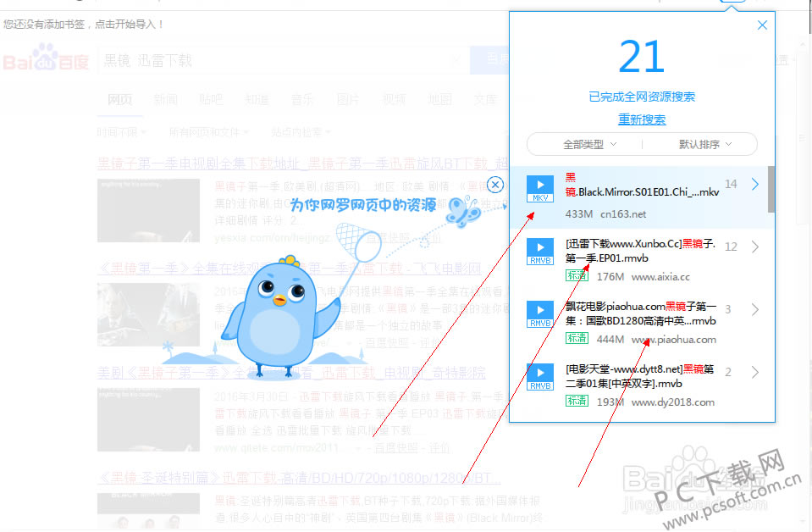Switch to the 网页 tab
The image size is (812, 532).
tap(120, 99)
